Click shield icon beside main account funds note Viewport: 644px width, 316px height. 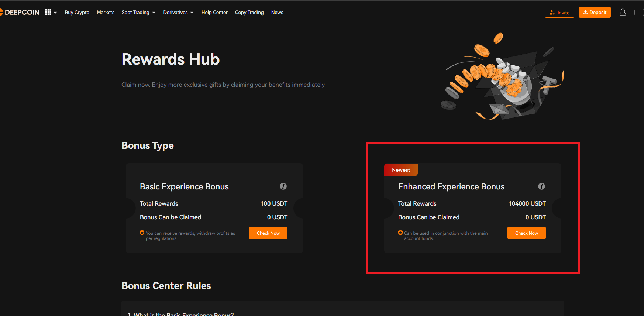[400, 233]
